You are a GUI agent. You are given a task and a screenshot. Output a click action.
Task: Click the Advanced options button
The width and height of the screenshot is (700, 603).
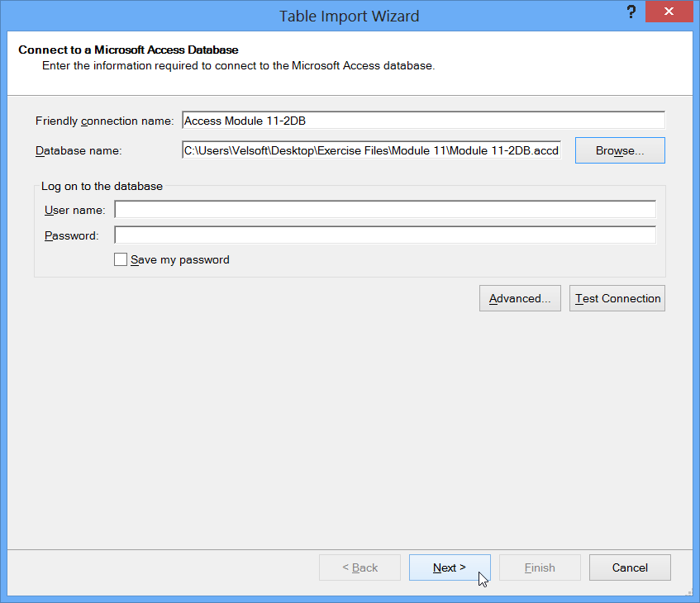point(520,298)
